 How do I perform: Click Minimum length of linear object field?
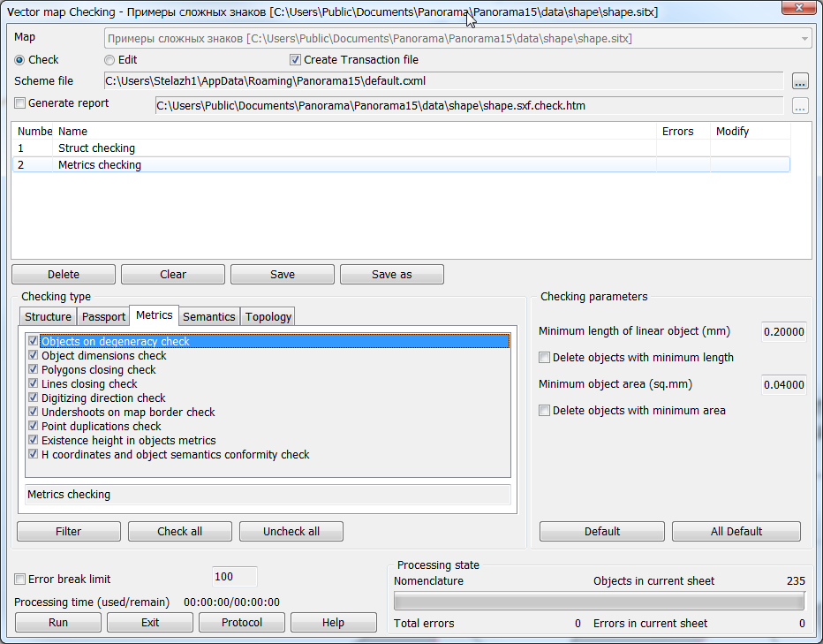tap(782, 332)
